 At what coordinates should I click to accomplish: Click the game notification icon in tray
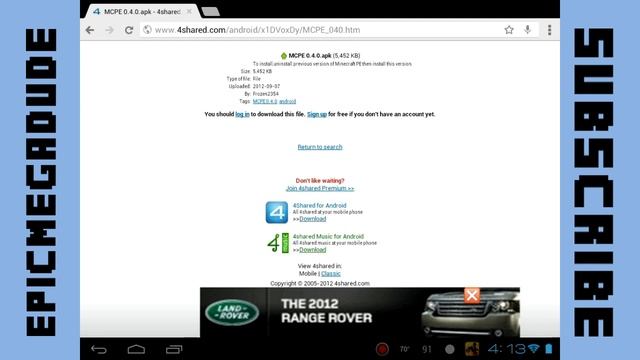(472, 349)
